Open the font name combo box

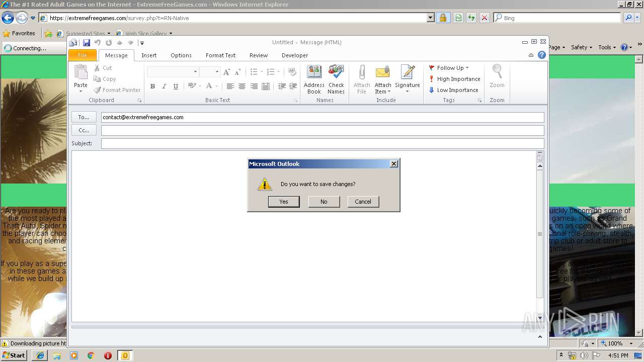(173, 72)
